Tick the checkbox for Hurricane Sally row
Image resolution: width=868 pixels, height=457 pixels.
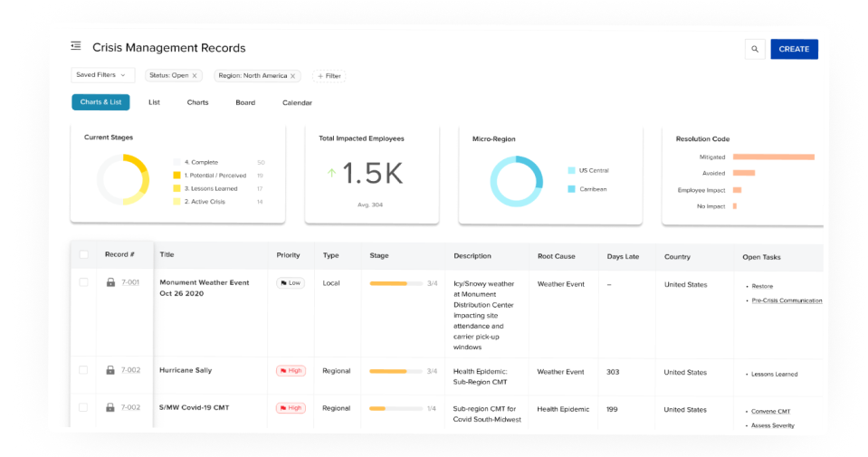(83, 369)
